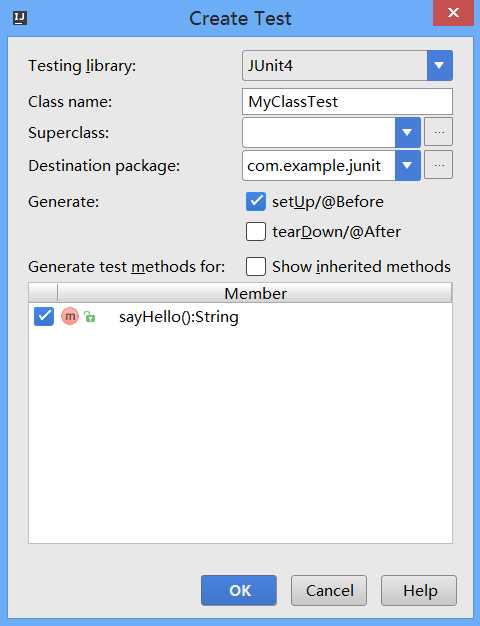Click the red method icon beside sayHello
This screenshot has height=626, width=480.
pos(70,316)
